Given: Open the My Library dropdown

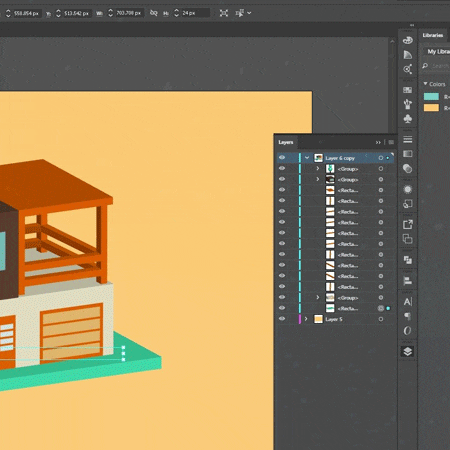Looking at the screenshot, I should pos(438,52).
